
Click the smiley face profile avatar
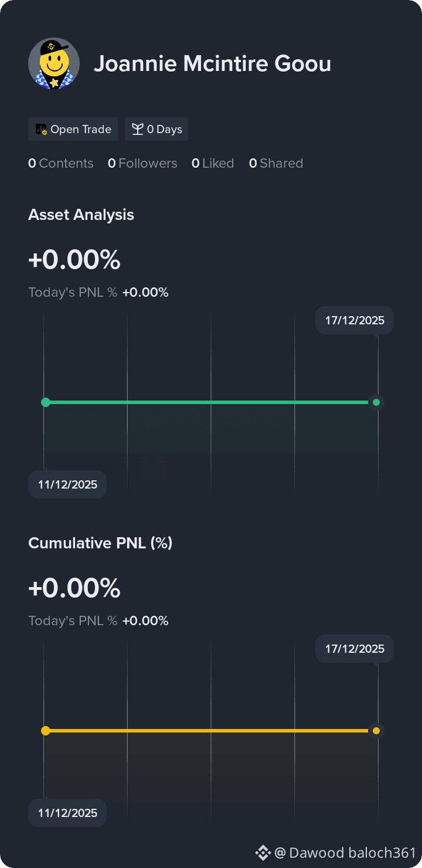coord(54,63)
